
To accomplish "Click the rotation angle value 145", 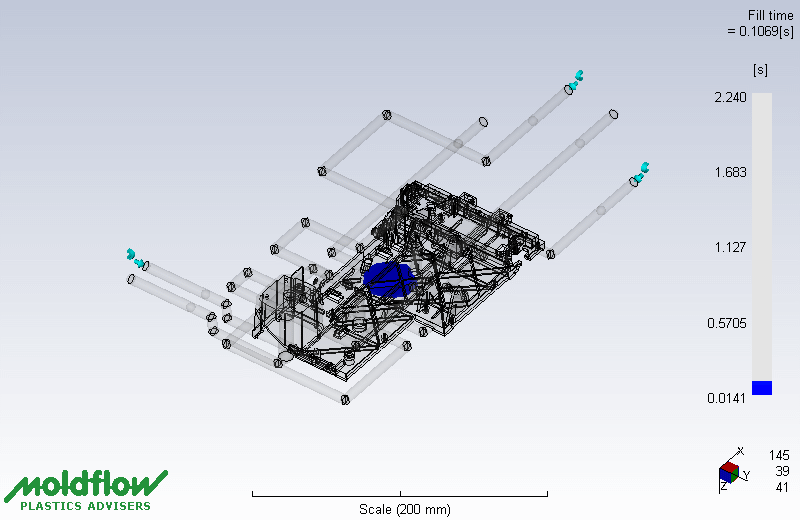I will point(779,455).
